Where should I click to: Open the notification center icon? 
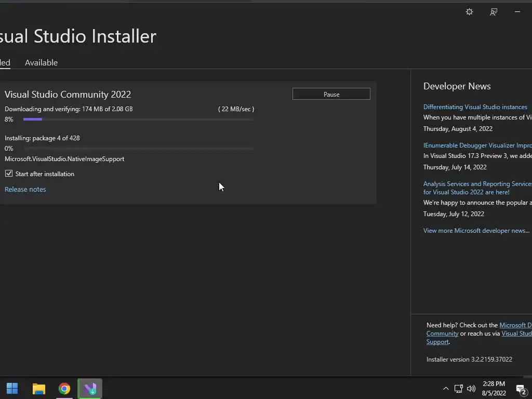pos(521,390)
